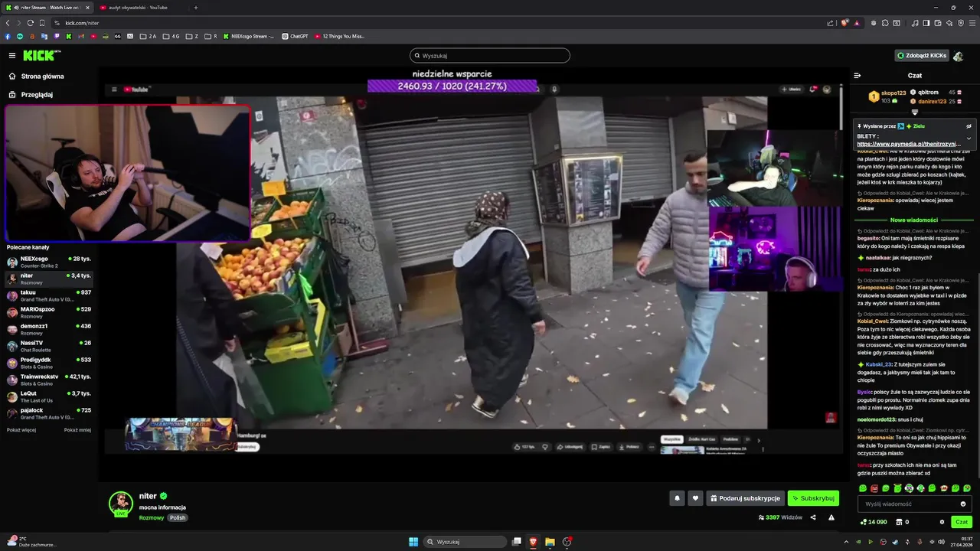The image size is (980, 551).
Task: Open the user profile avatar menu
Action: (x=959, y=55)
